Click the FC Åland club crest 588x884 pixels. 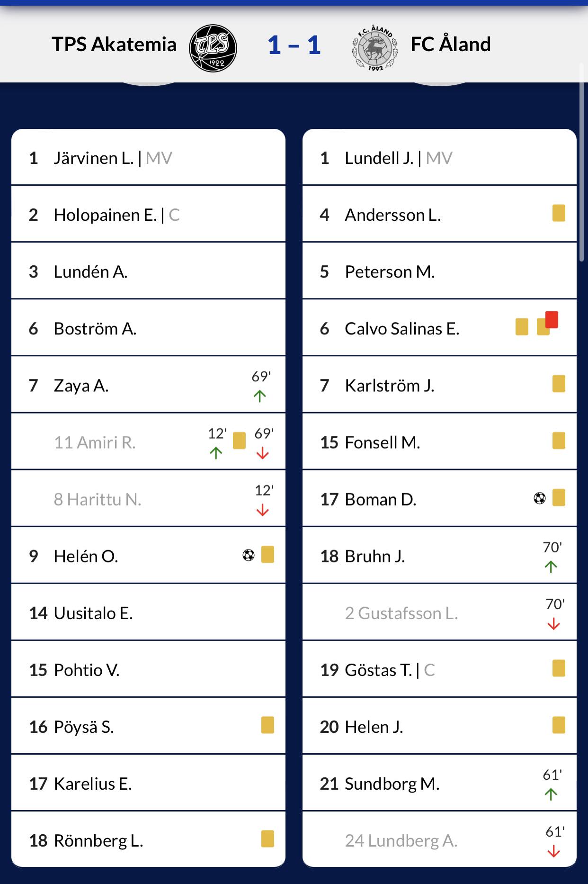coord(375,48)
